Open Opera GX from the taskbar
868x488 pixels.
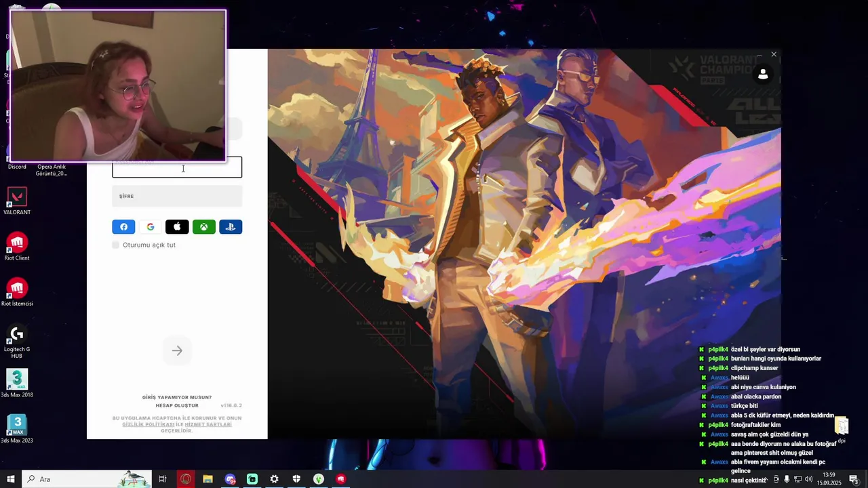coord(185,479)
